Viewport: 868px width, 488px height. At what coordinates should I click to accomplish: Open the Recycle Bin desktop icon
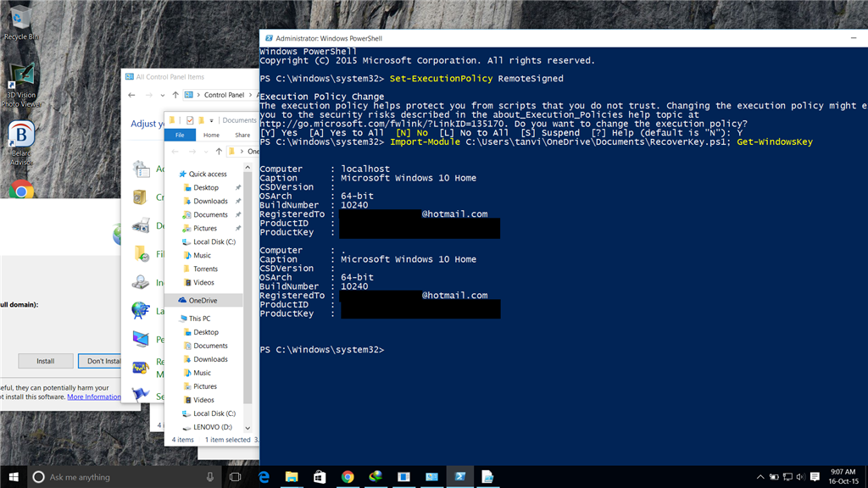[x=20, y=22]
